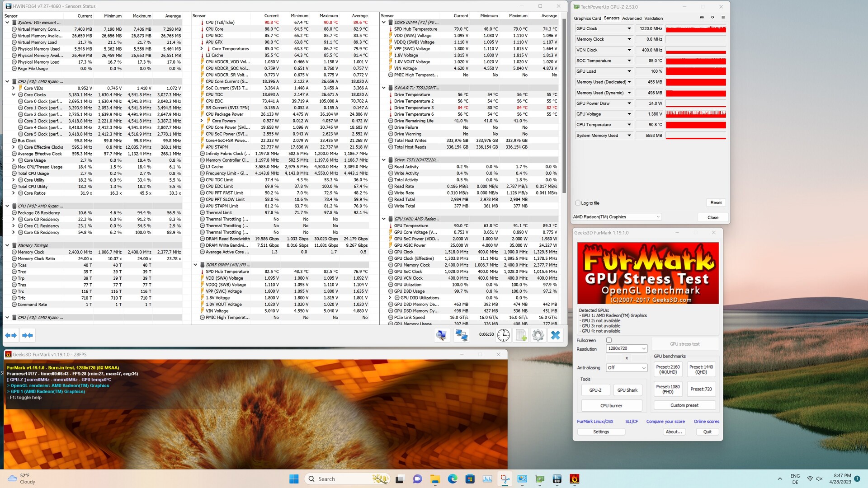Open Compare your score link

665,422
